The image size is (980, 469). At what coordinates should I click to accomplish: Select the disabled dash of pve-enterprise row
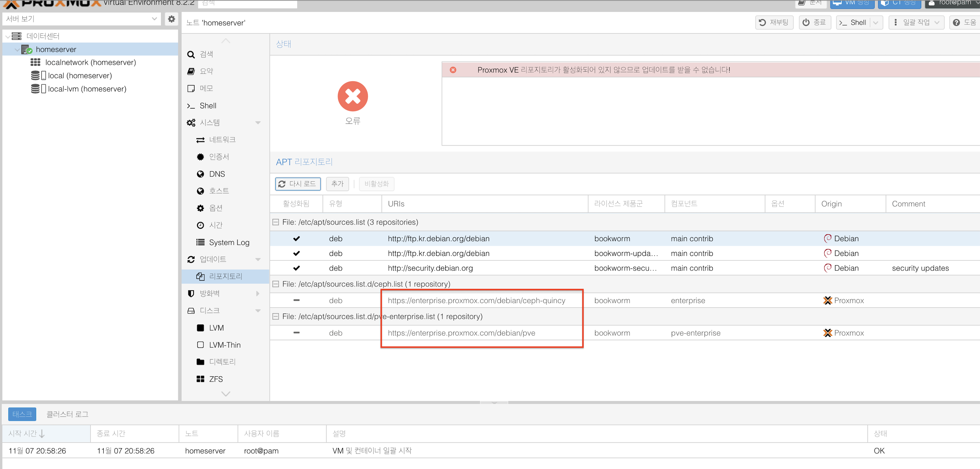[296, 333]
